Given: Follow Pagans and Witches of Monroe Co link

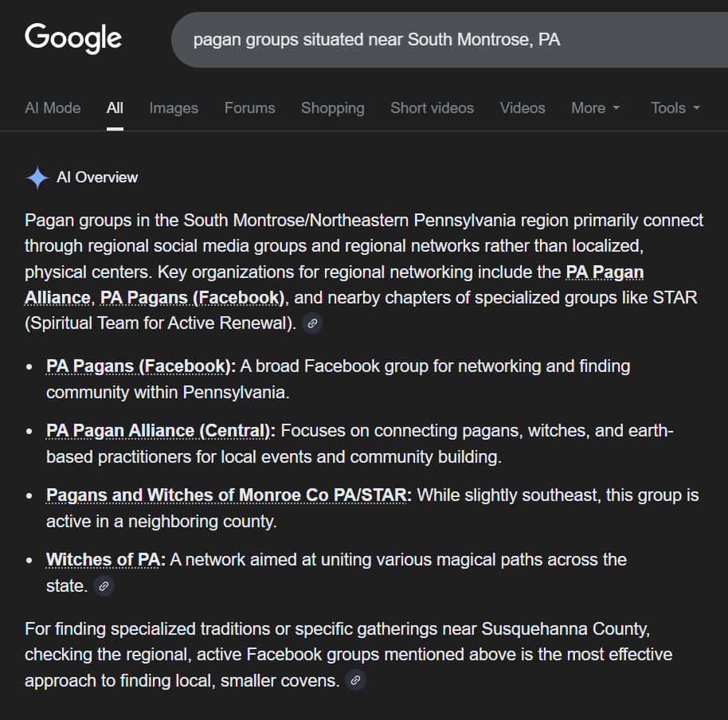Looking at the screenshot, I should click(227, 495).
